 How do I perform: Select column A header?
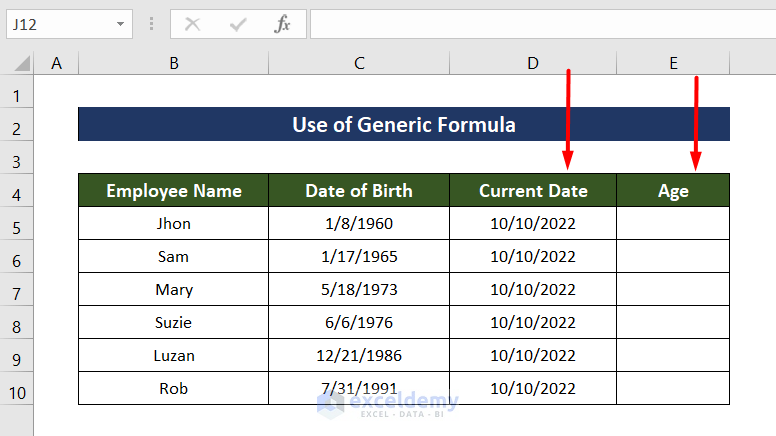[56, 63]
